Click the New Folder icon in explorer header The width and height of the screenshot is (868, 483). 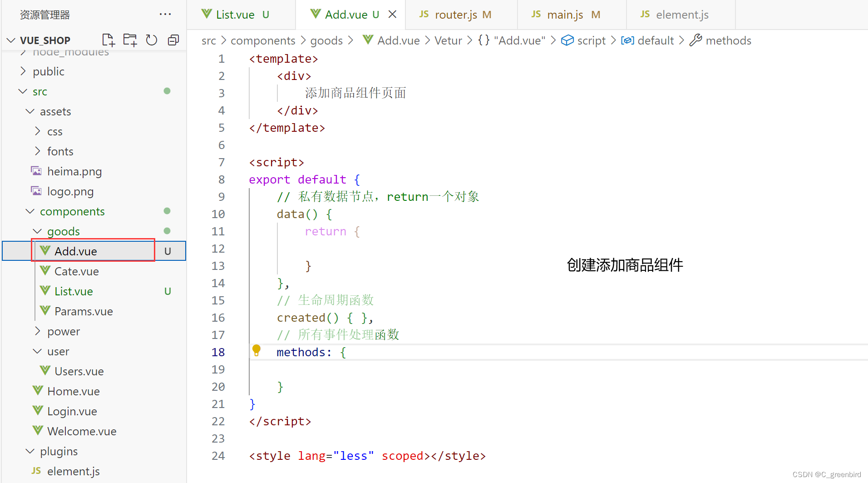coord(130,40)
